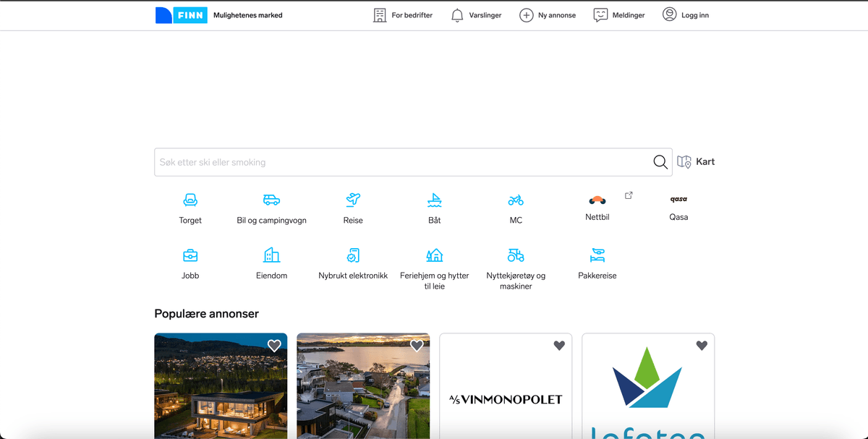This screenshot has width=868, height=439.
Task: Open the Kart map view
Action: (x=696, y=162)
